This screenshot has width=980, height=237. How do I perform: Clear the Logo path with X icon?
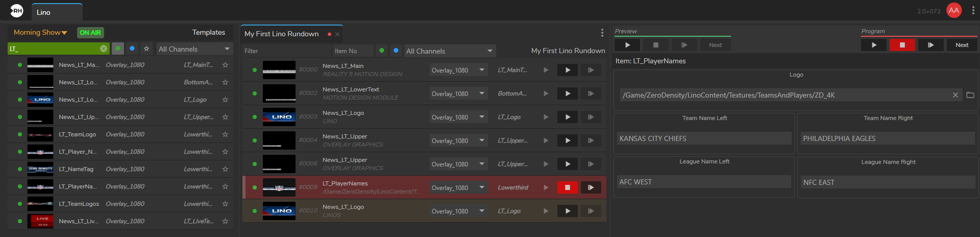[955, 95]
